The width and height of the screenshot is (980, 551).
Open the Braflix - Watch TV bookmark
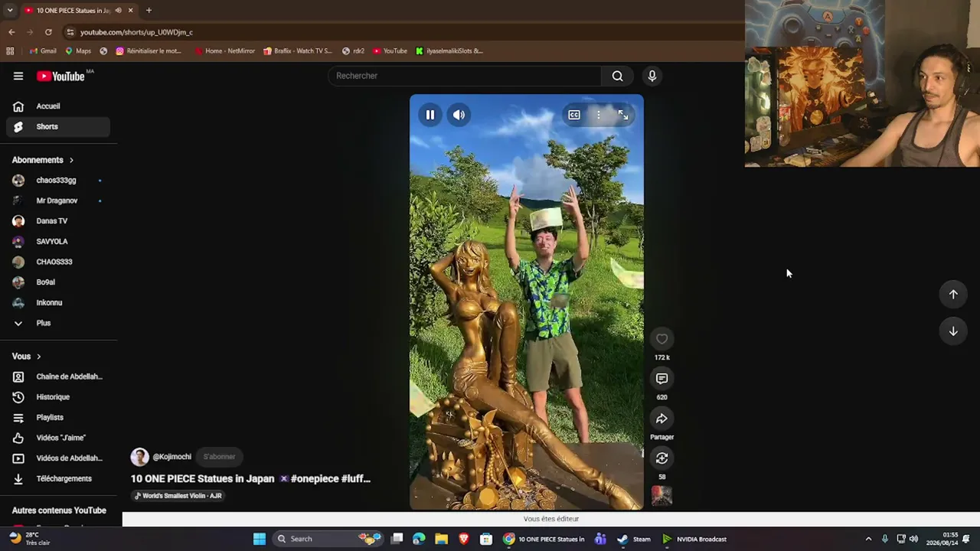click(298, 51)
